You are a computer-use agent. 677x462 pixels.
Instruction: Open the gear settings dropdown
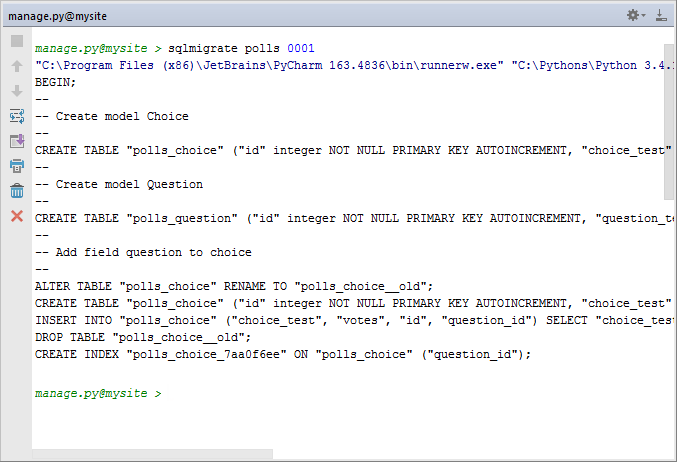636,15
